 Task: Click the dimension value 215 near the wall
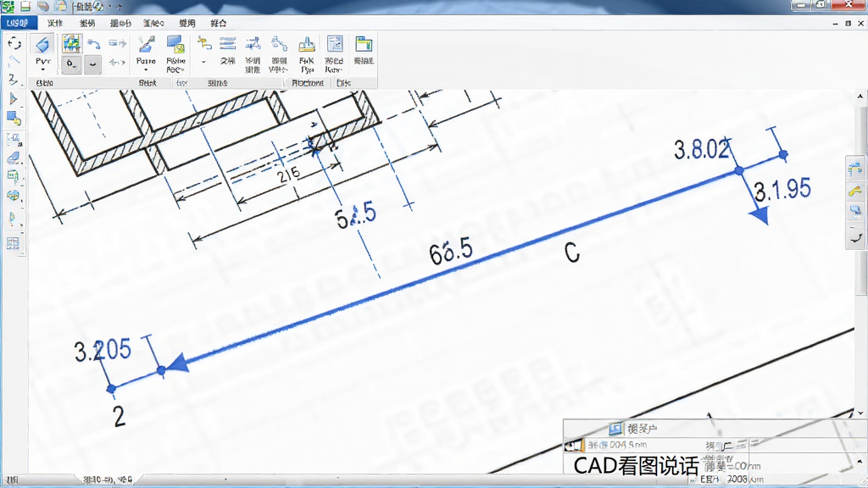coord(288,175)
